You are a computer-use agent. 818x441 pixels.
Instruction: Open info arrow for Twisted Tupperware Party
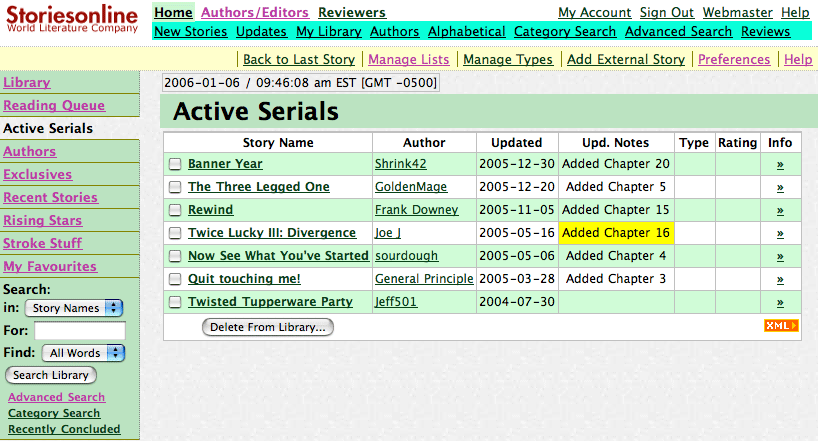pyautogui.click(x=780, y=302)
